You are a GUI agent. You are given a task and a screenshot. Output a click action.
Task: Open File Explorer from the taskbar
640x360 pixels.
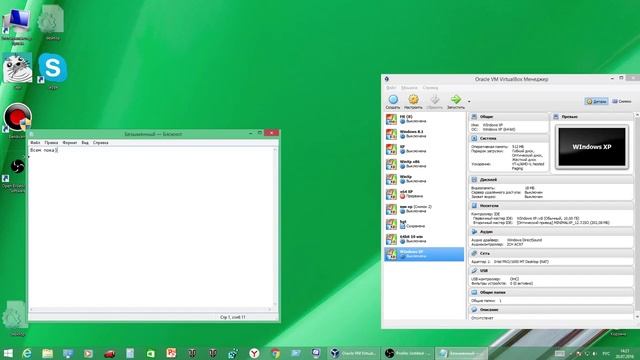point(47,353)
